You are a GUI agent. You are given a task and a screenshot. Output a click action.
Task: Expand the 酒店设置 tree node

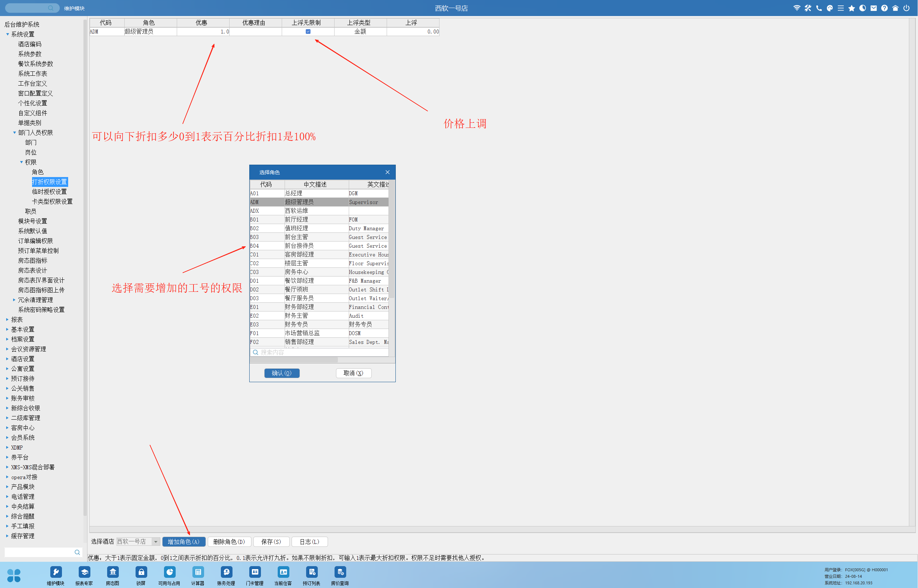pos(7,359)
